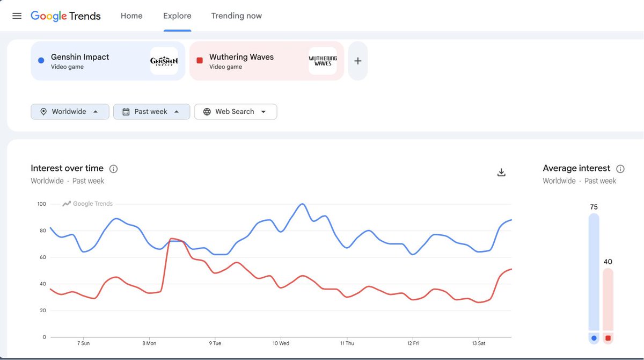
Task: Click the Wuthering Waves logo thumbnail
Action: (x=323, y=61)
